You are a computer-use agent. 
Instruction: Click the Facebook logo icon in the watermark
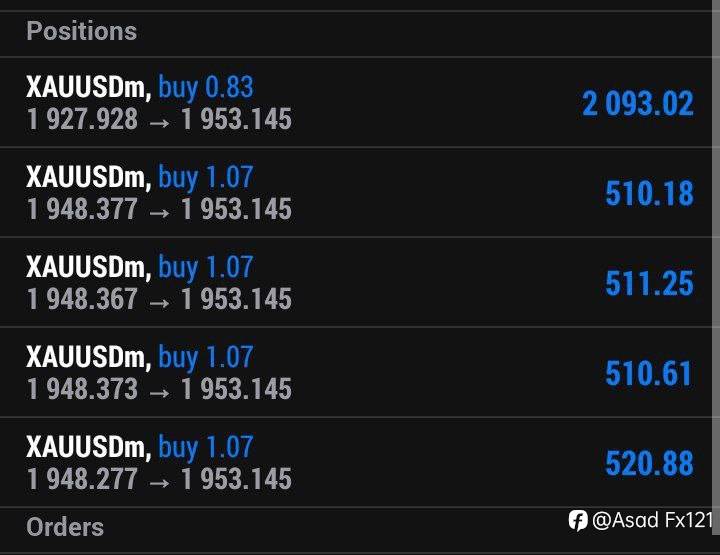[577, 520]
